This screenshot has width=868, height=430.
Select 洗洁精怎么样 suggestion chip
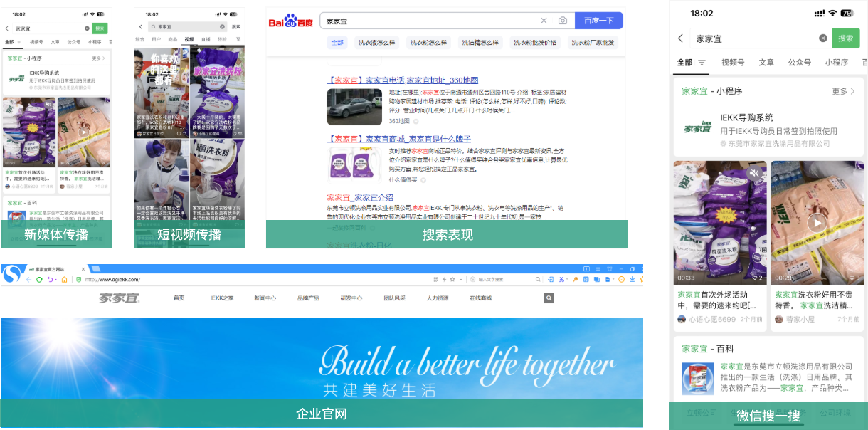[480, 43]
